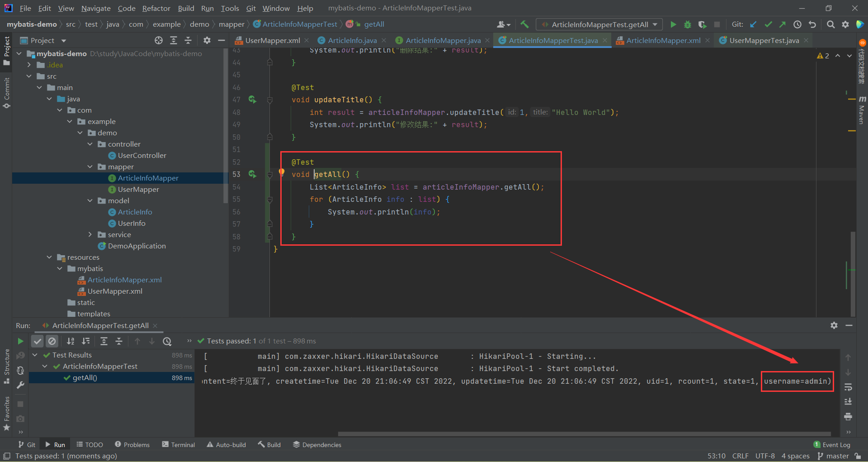Click CRLF line separator in status bar

pos(741,456)
